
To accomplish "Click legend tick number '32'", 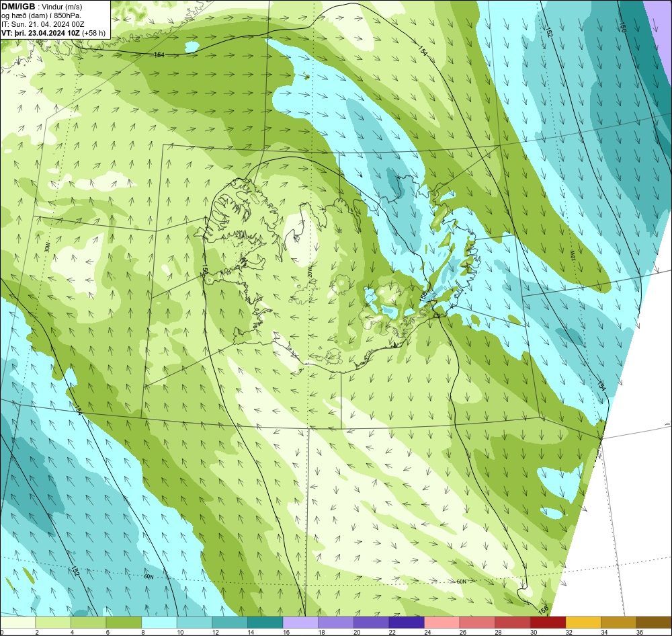I will tap(569, 632).
